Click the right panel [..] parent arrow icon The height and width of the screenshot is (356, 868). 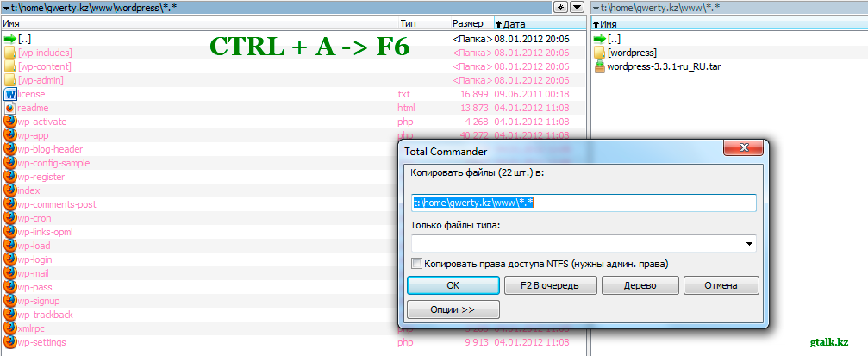[x=600, y=39]
